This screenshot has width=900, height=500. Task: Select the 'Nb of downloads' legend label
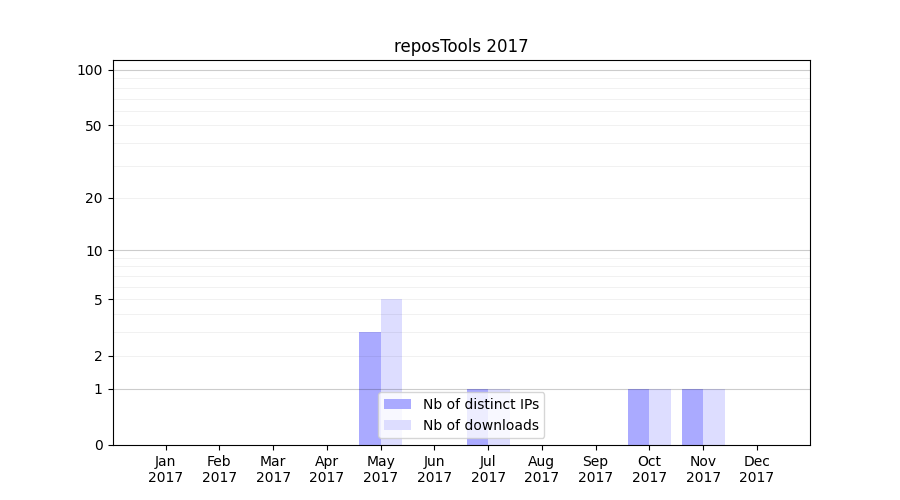tap(480, 425)
